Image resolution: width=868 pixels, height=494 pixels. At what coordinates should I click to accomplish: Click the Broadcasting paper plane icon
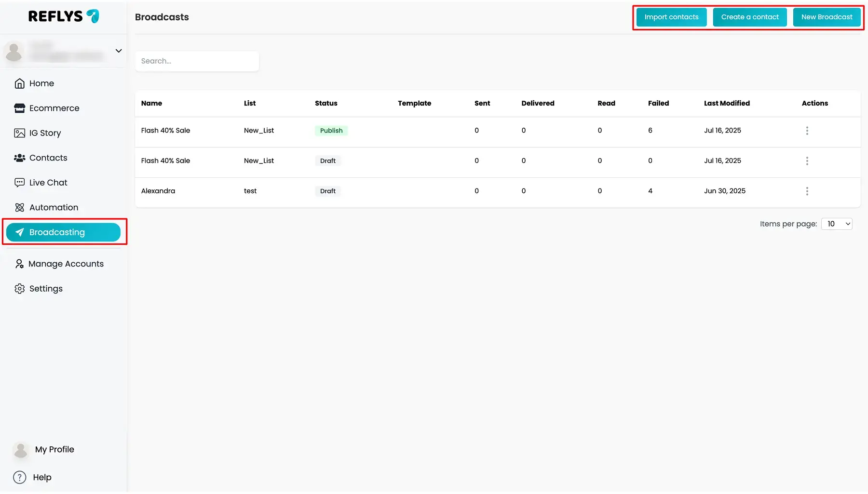[x=19, y=232]
